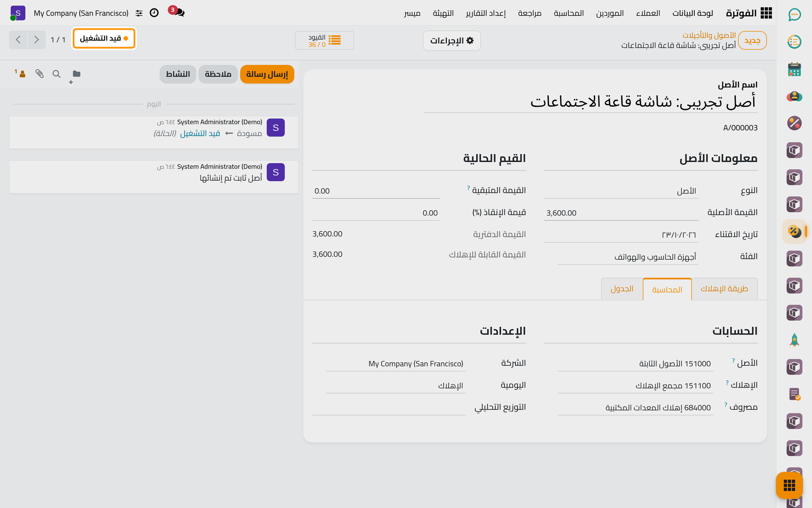Click the orange floating grid button
This screenshot has height=508, width=812.
point(789,485)
